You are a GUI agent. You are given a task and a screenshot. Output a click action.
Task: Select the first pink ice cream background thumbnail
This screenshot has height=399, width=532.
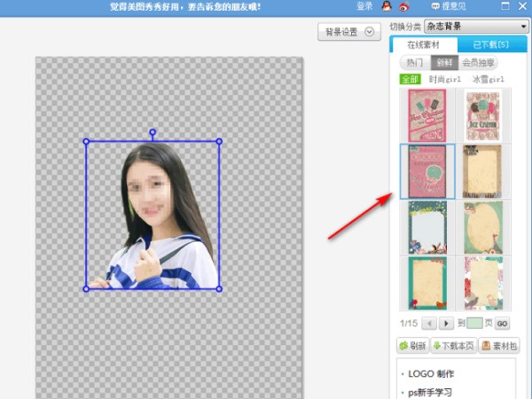pyautogui.click(x=426, y=114)
